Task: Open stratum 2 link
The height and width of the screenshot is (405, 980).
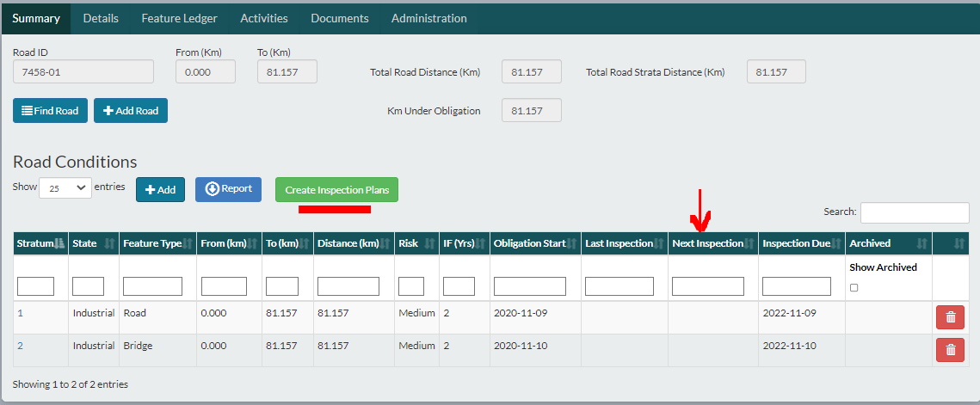Action: coord(20,345)
